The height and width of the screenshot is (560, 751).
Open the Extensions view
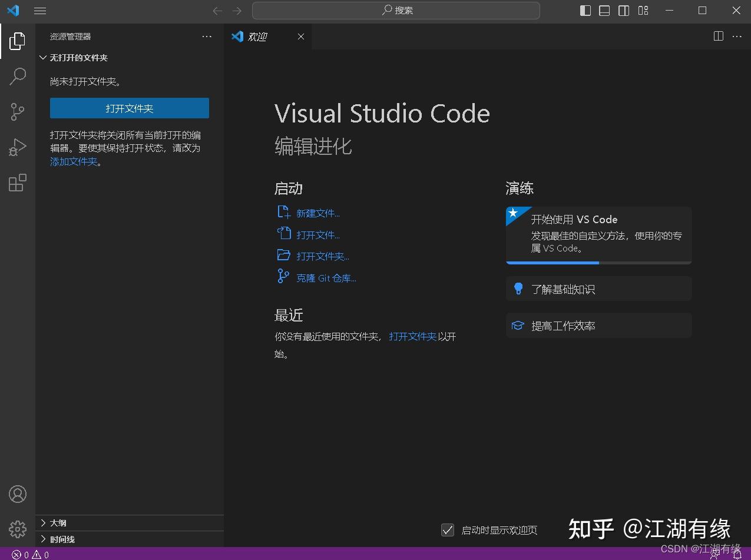click(x=17, y=183)
